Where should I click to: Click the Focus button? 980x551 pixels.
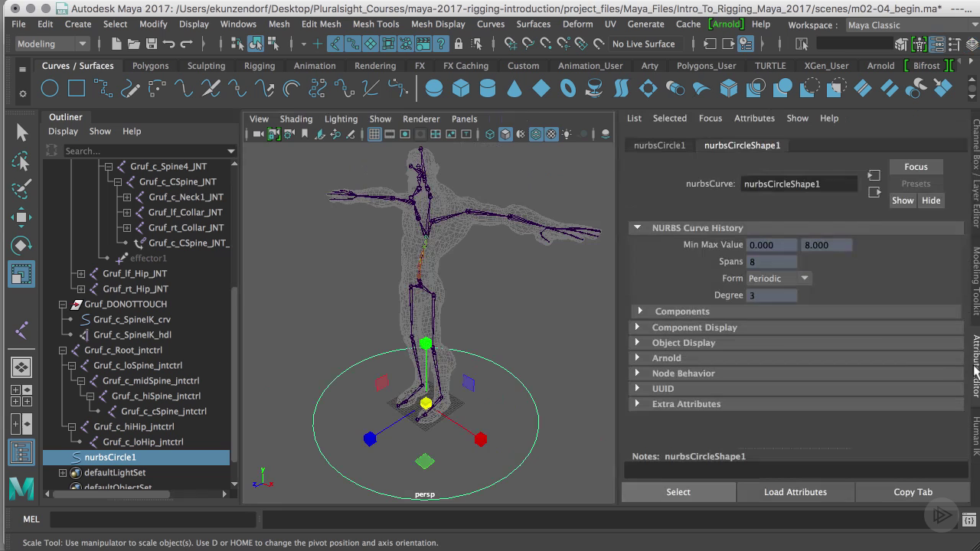tap(916, 167)
